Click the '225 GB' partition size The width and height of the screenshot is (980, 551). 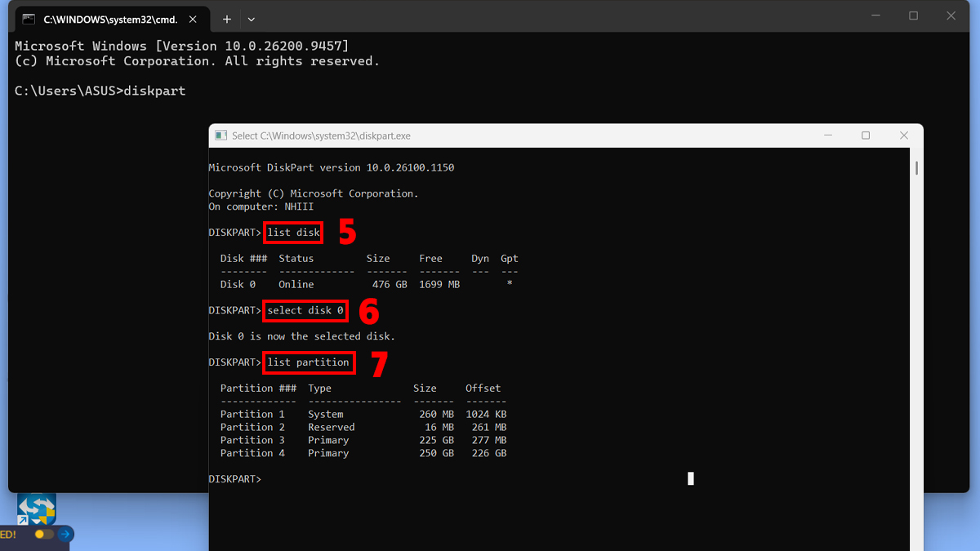click(x=436, y=440)
